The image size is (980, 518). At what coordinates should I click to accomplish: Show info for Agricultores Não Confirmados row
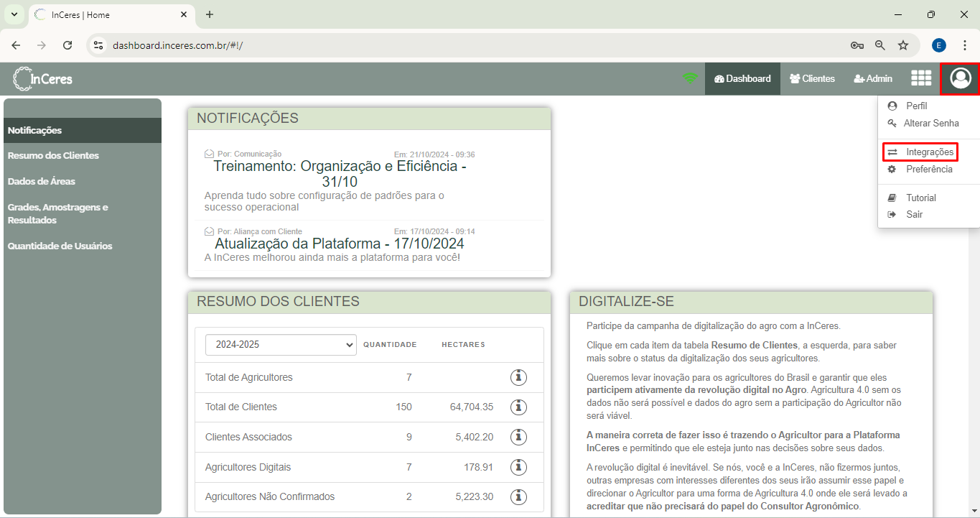pos(518,496)
